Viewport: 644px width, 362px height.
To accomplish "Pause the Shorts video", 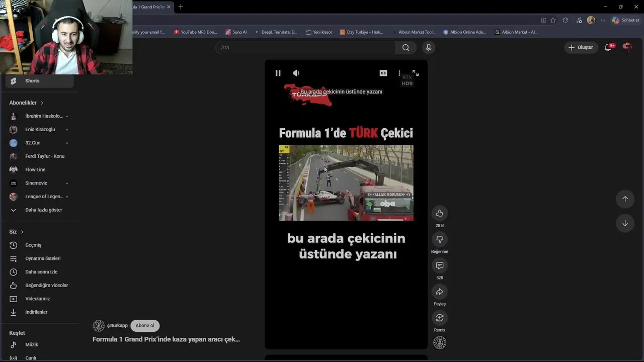I will point(278,73).
